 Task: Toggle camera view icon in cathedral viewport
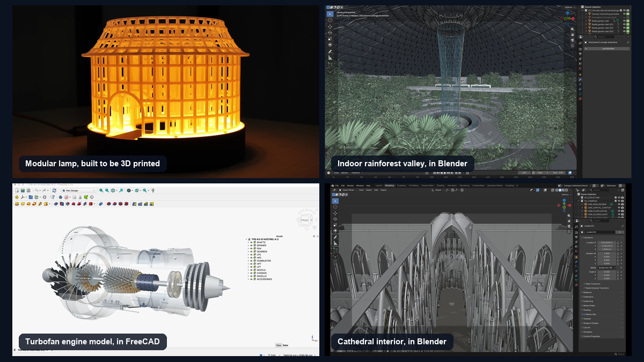point(569,226)
